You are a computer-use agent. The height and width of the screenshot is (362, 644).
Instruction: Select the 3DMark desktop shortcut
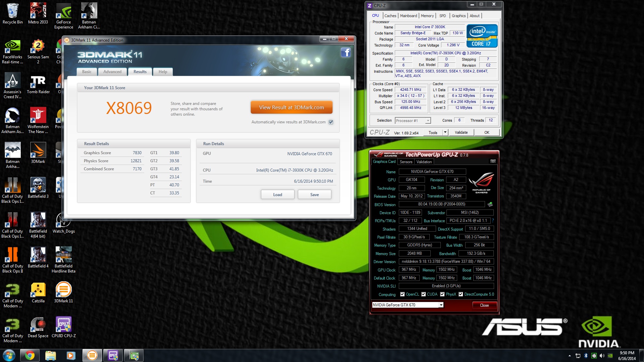click(x=38, y=153)
